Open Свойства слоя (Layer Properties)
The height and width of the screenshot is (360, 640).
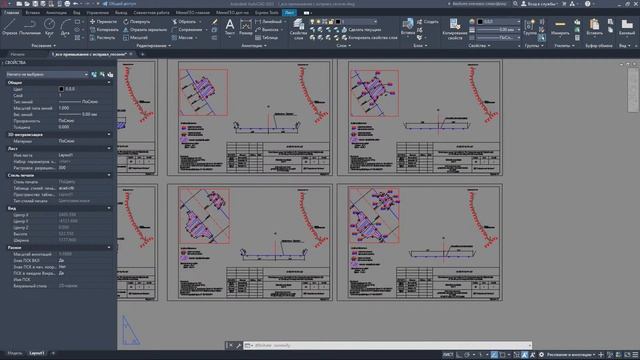pyautogui.click(x=298, y=29)
